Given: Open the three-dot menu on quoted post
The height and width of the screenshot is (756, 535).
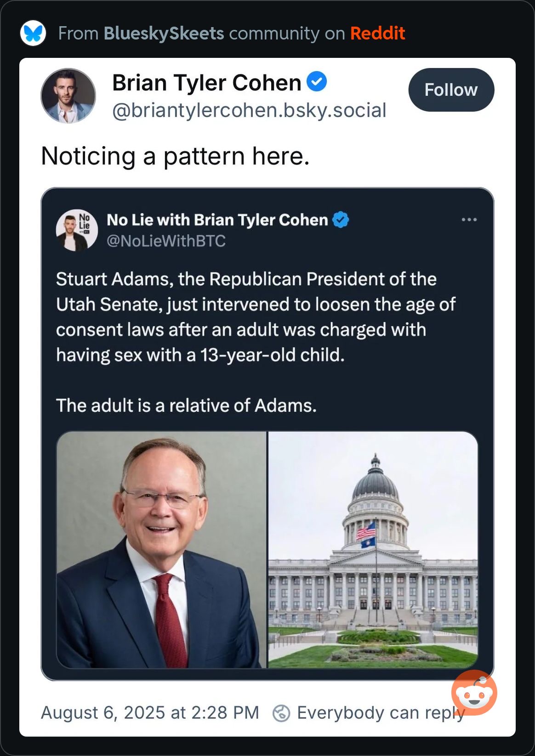Looking at the screenshot, I should click(x=469, y=220).
